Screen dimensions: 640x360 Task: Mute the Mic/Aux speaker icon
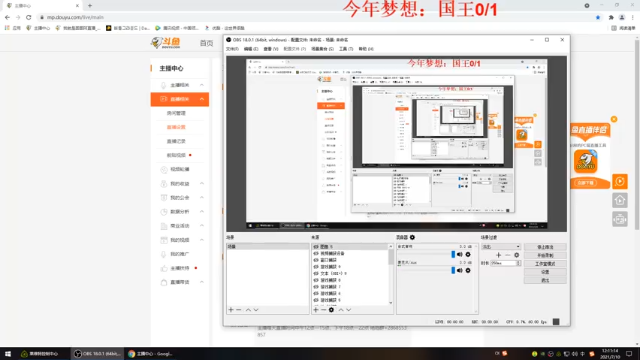460,270
